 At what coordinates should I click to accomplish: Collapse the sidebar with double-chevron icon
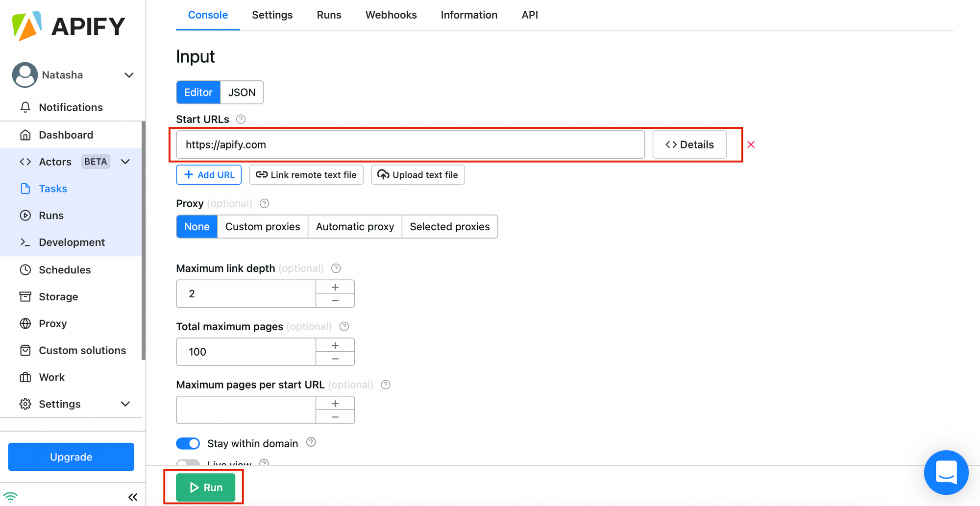133,497
